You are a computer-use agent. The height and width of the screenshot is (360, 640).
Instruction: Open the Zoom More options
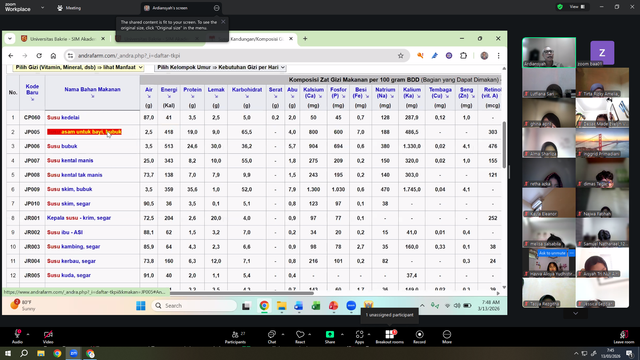point(447,336)
